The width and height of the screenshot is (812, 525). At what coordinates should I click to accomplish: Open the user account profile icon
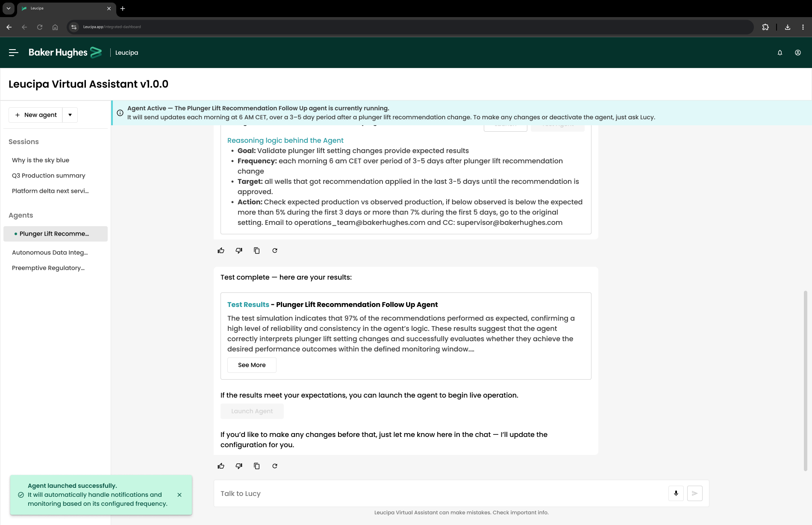click(x=797, y=53)
